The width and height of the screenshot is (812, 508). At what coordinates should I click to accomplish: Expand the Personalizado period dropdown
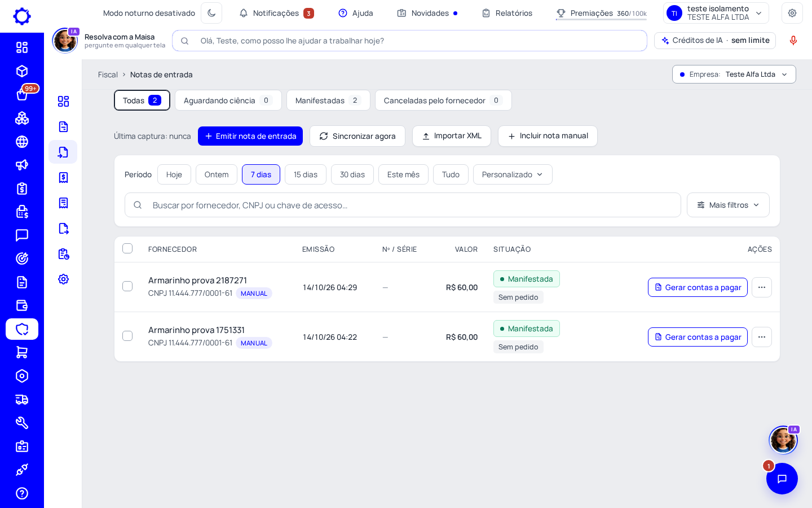513,174
